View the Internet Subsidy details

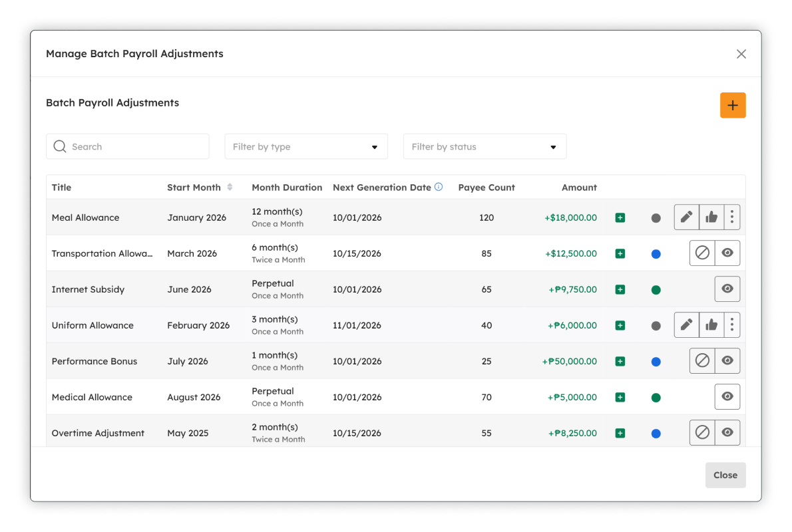727,289
